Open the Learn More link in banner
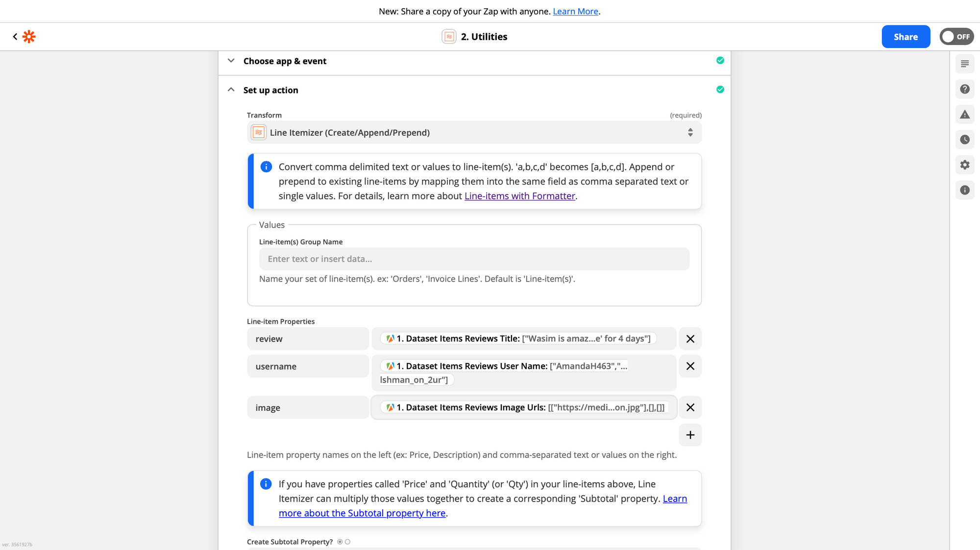Image resolution: width=980 pixels, height=550 pixels. coord(575,11)
